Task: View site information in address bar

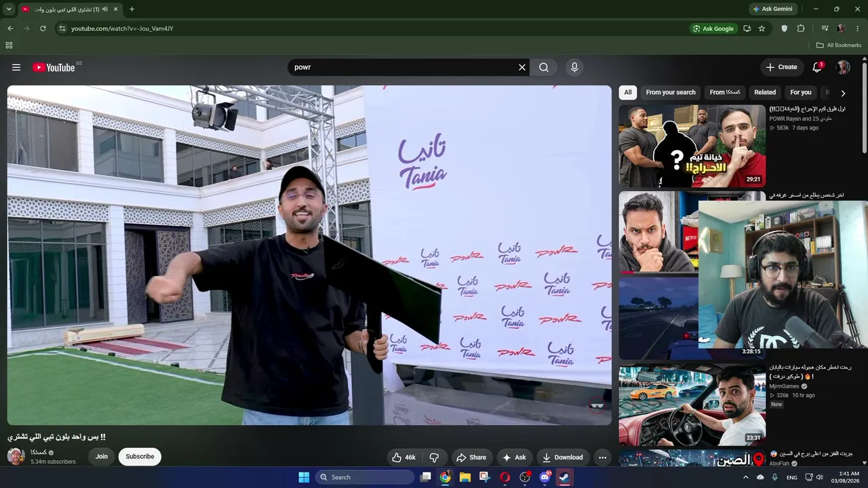Action: pos(62,28)
